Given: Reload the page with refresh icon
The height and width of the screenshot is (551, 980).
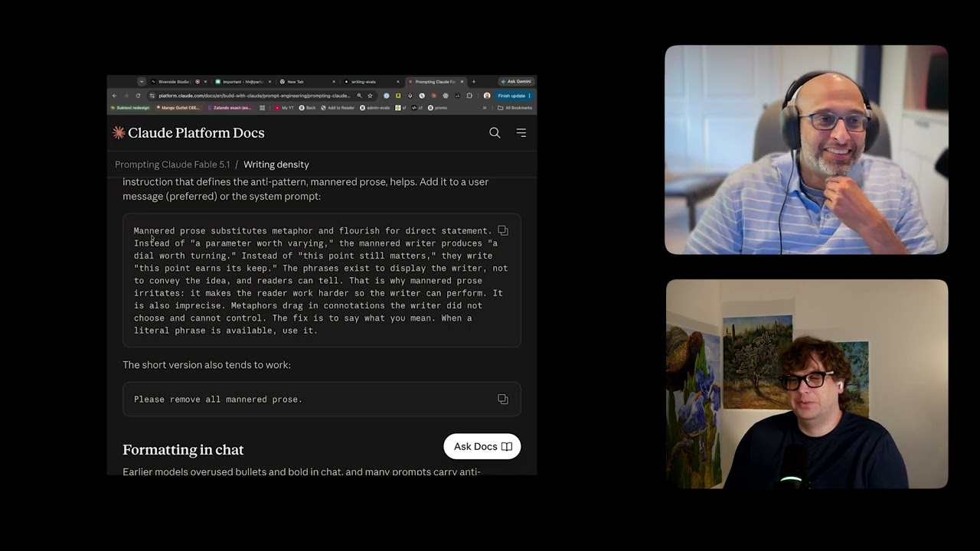Looking at the screenshot, I should pos(138,96).
